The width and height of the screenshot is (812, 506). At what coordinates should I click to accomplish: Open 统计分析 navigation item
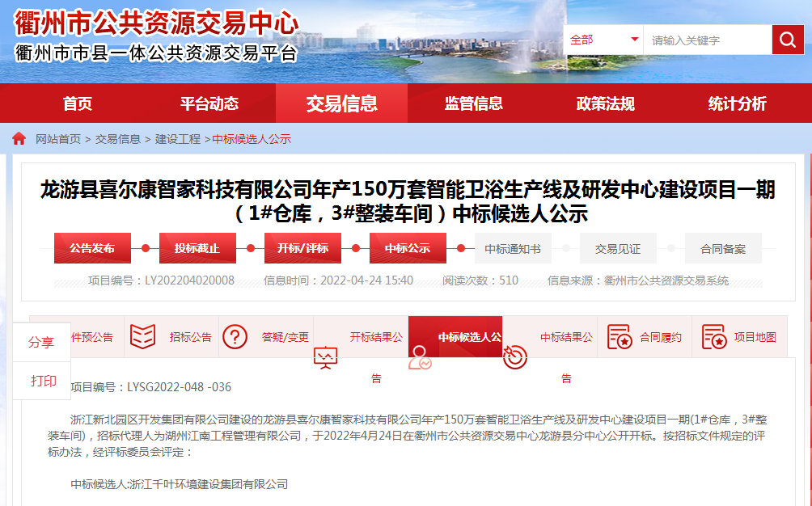coord(737,103)
